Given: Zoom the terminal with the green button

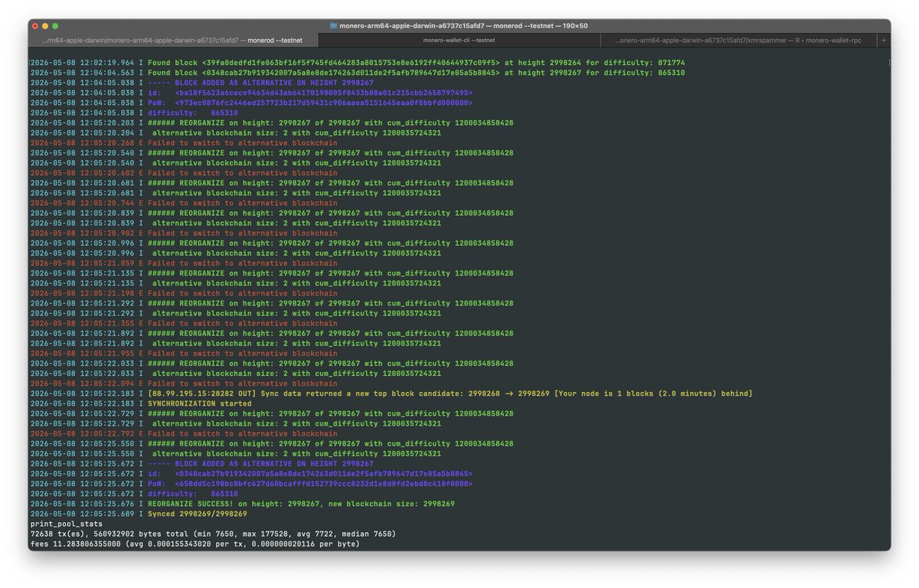Looking at the screenshot, I should [54, 25].
